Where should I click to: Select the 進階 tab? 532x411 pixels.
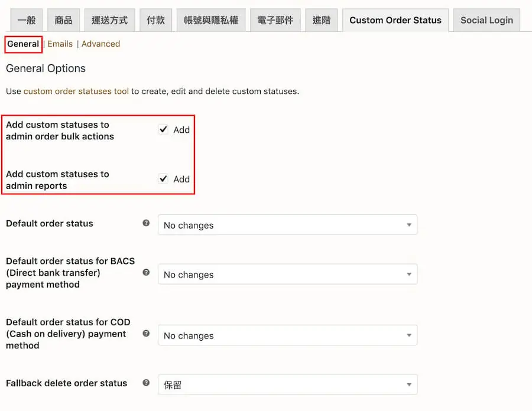coord(322,20)
